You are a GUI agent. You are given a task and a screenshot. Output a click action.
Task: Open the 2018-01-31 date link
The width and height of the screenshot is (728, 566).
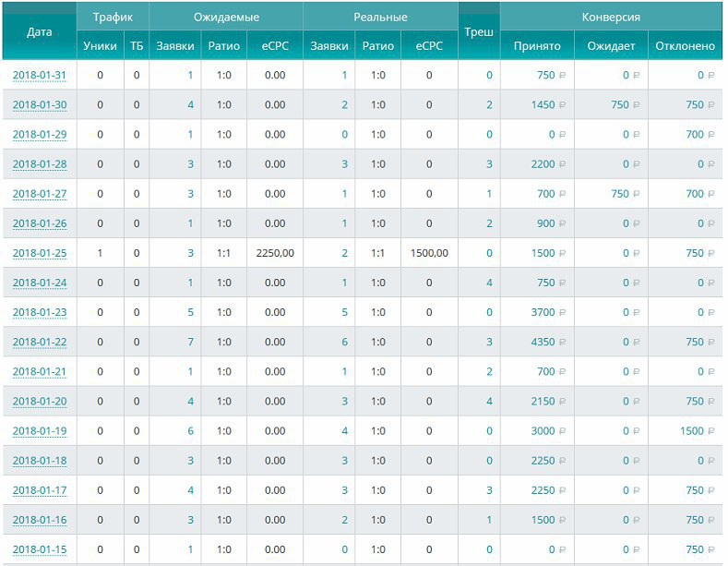pos(40,76)
